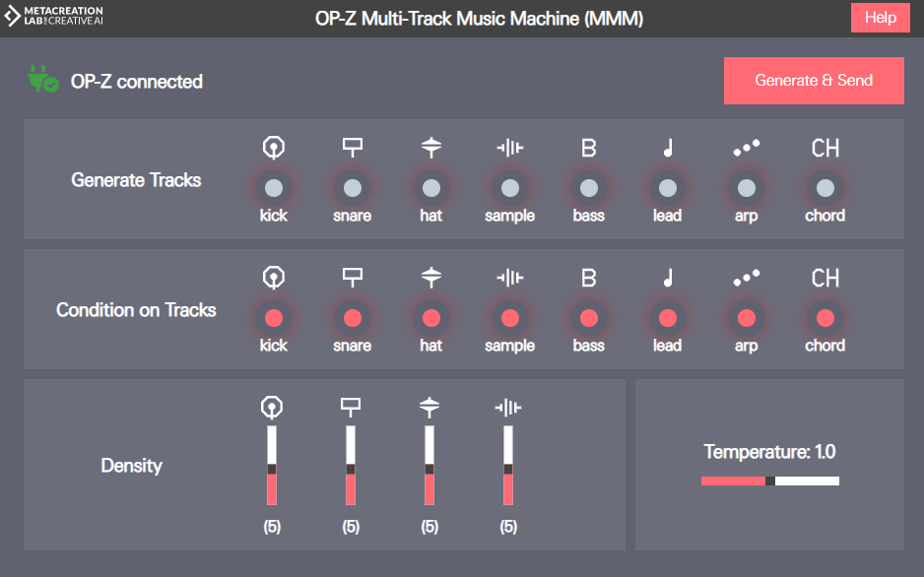Toggle hat generation in Generate Tracks
Image resolution: width=924 pixels, height=577 pixels.
(431, 188)
